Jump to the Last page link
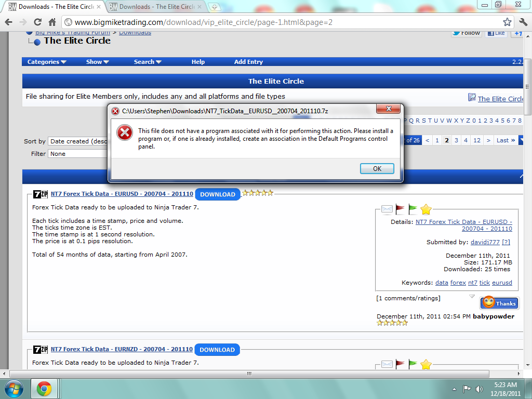This screenshot has height=399, width=532. (506, 140)
